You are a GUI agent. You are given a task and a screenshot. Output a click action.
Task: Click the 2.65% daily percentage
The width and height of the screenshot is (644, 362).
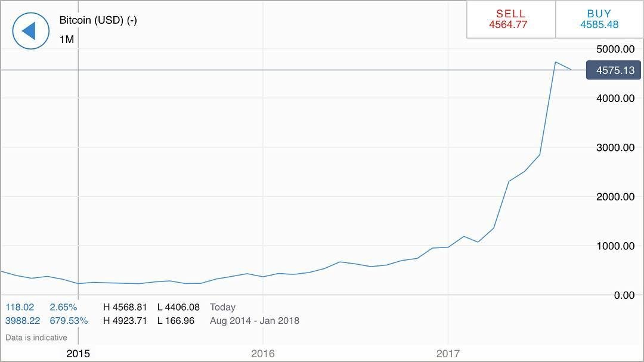(63, 307)
